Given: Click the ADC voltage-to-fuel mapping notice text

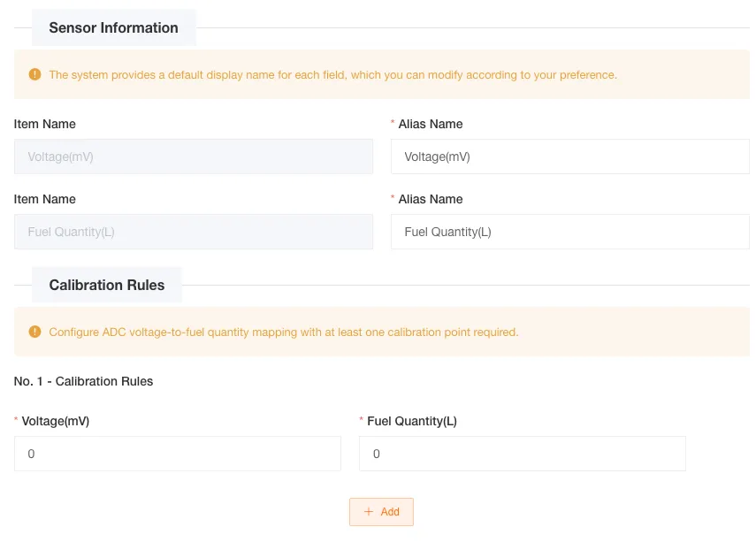Looking at the screenshot, I should [x=283, y=332].
